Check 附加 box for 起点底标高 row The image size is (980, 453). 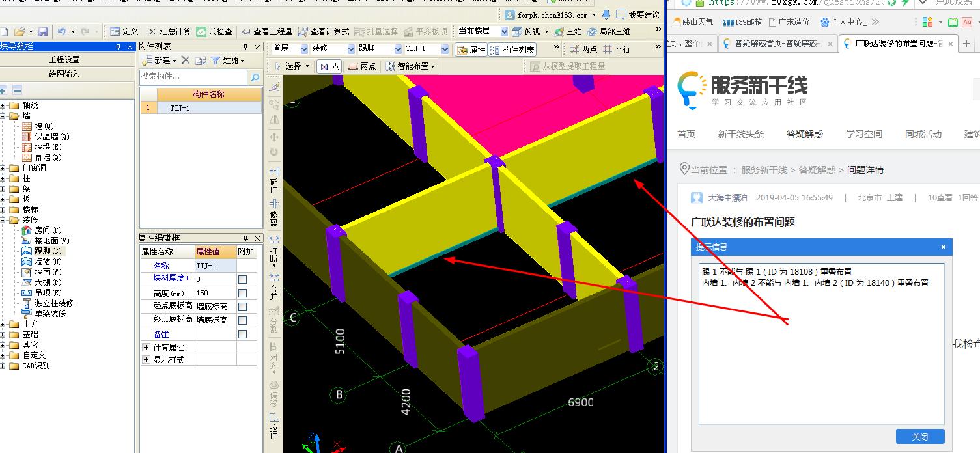pos(242,306)
